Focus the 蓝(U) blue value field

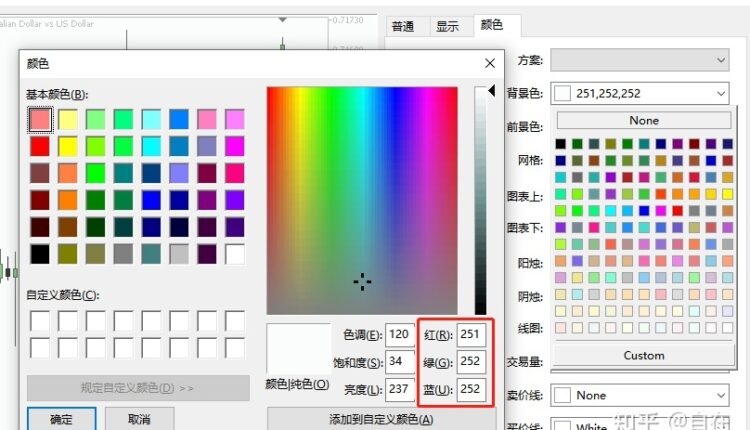tap(471, 388)
